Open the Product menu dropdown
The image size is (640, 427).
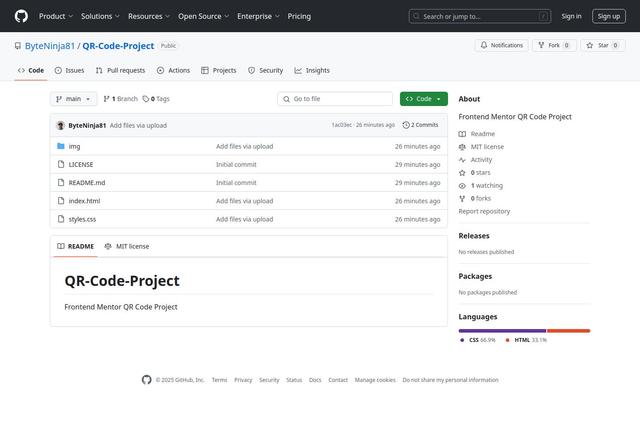click(55, 16)
